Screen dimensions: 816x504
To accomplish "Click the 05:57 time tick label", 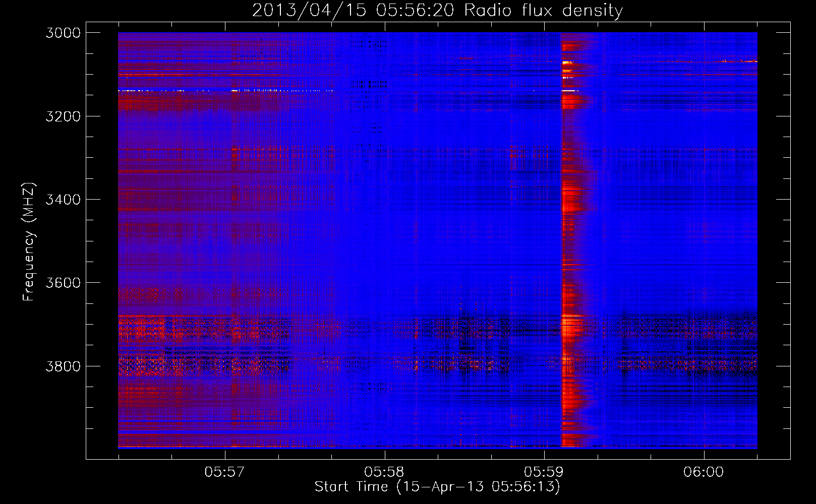I will tap(224, 472).
